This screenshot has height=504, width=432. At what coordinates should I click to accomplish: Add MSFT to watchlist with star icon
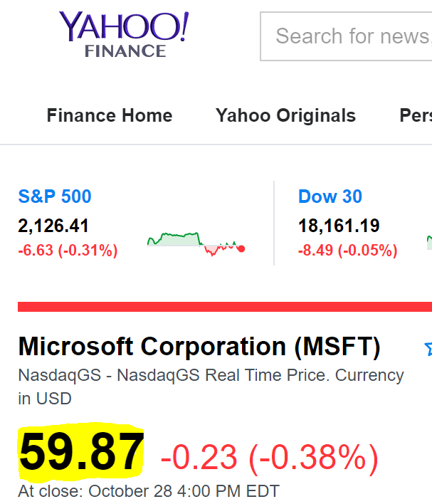[428, 348]
